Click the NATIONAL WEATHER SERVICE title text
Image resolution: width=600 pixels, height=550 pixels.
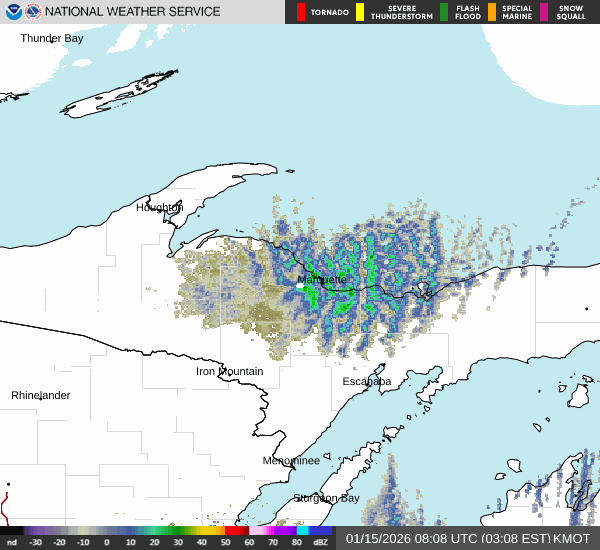(x=133, y=12)
